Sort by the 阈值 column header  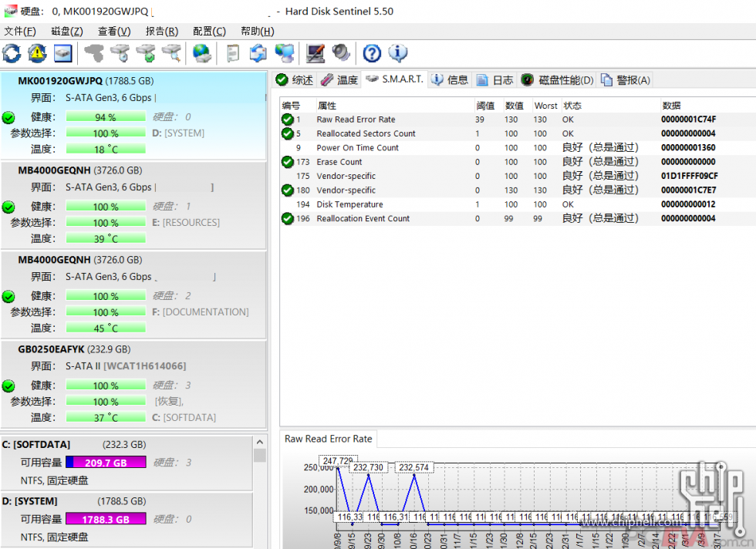[488, 106]
